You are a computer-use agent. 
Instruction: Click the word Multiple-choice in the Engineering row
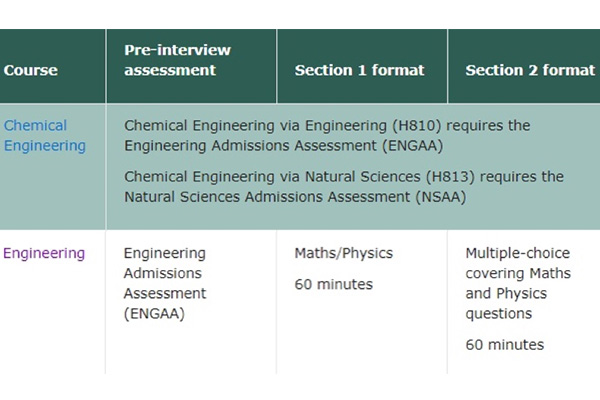click(x=518, y=253)
